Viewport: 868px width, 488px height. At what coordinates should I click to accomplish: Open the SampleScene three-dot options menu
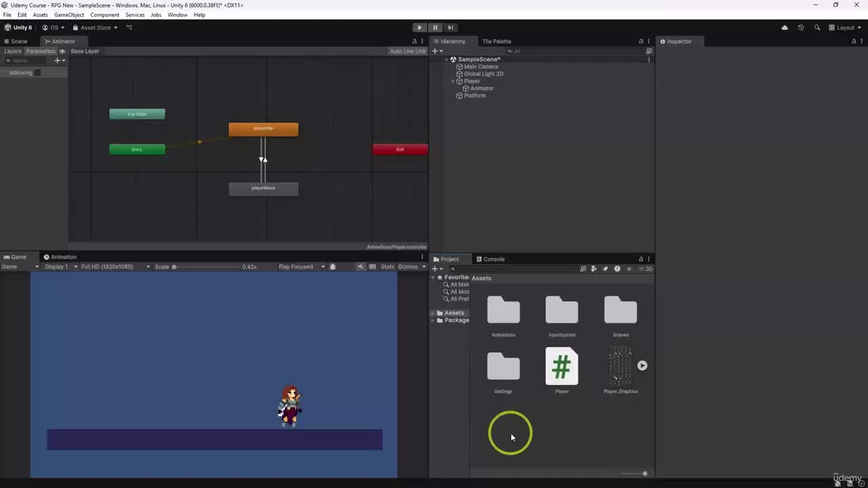coord(649,60)
